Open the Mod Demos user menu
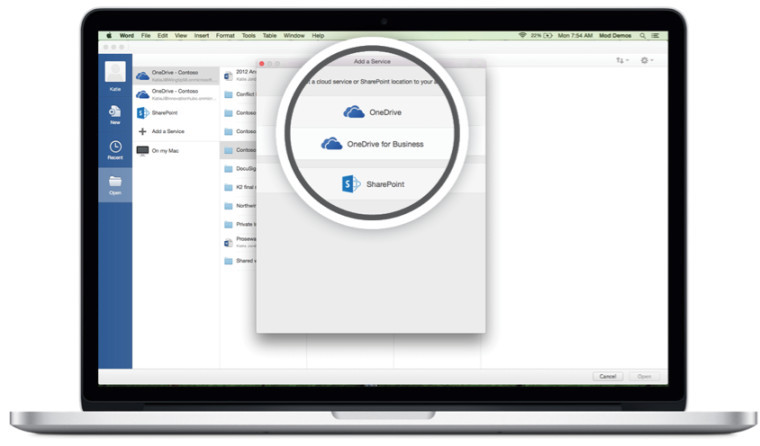The width and height of the screenshot is (760, 446). [615, 35]
